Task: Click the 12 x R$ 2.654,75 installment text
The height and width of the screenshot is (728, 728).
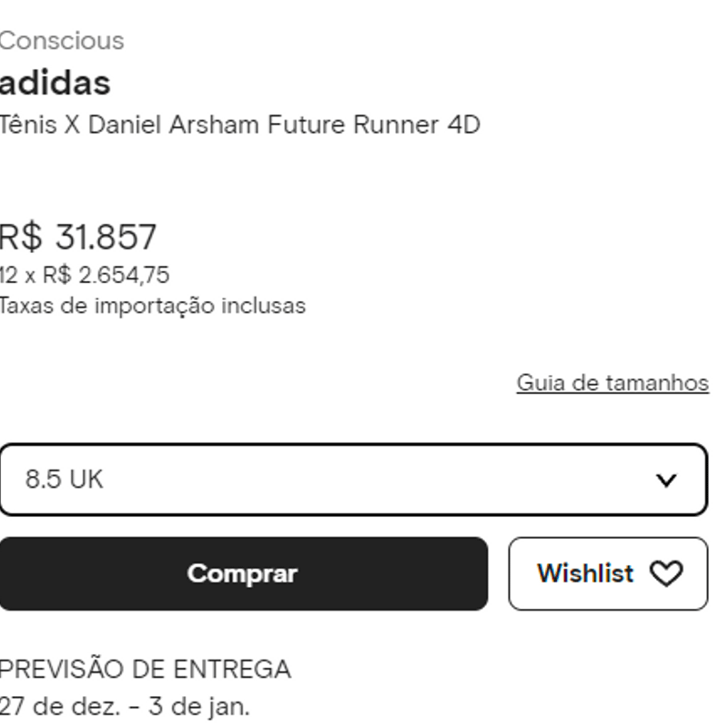Action: click(x=85, y=276)
